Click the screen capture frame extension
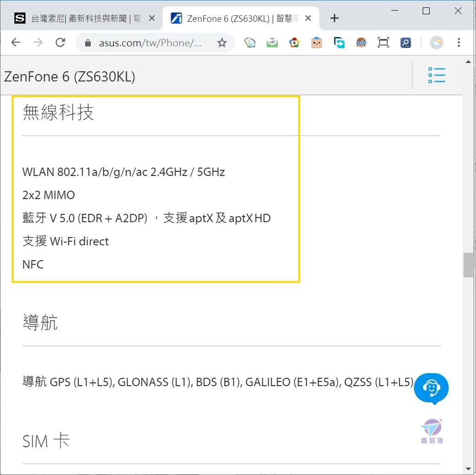The width and height of the screenshot is (476, 475). point(383,43)
